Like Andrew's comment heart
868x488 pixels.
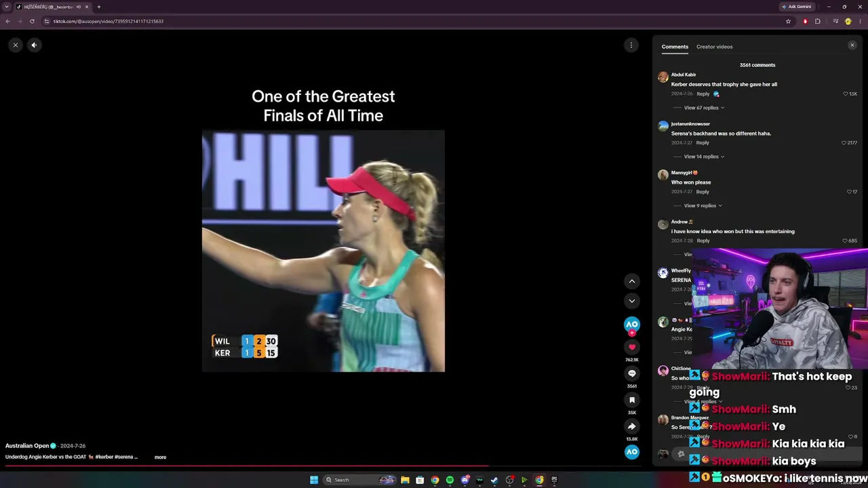845,241
